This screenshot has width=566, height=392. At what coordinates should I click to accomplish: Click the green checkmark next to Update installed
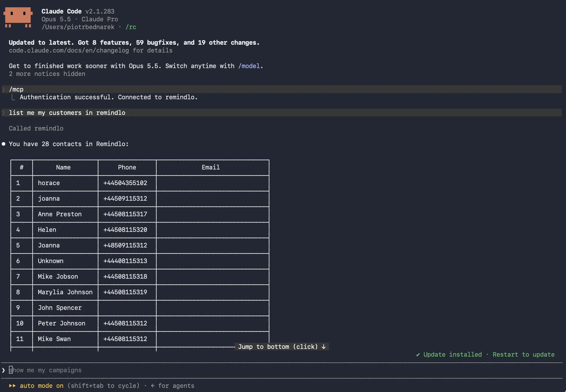coord(418,355)
